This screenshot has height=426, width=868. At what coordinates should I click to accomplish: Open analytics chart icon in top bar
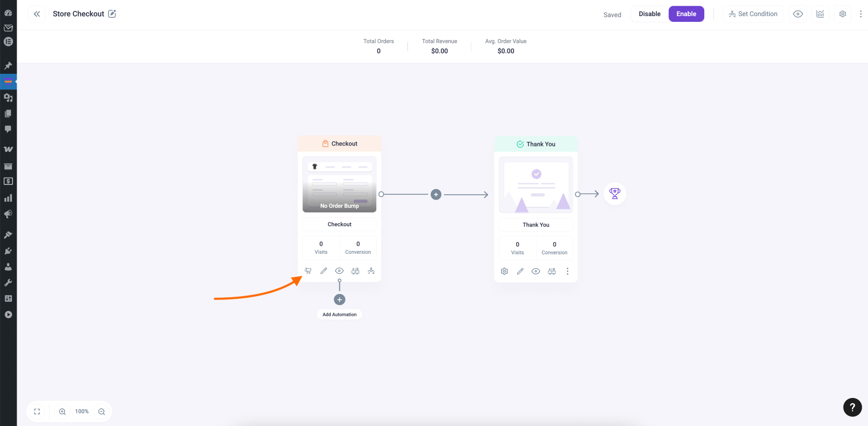pos(820,14)
